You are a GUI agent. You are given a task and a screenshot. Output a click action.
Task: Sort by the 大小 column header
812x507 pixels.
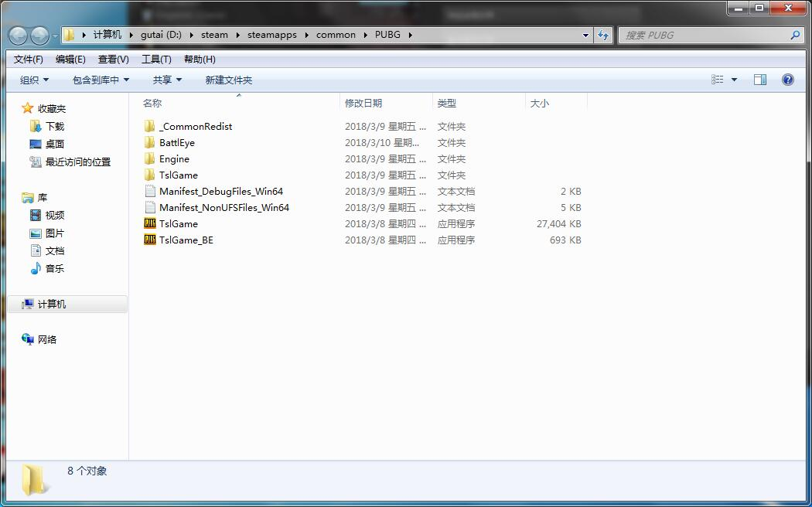coord(540,104)
